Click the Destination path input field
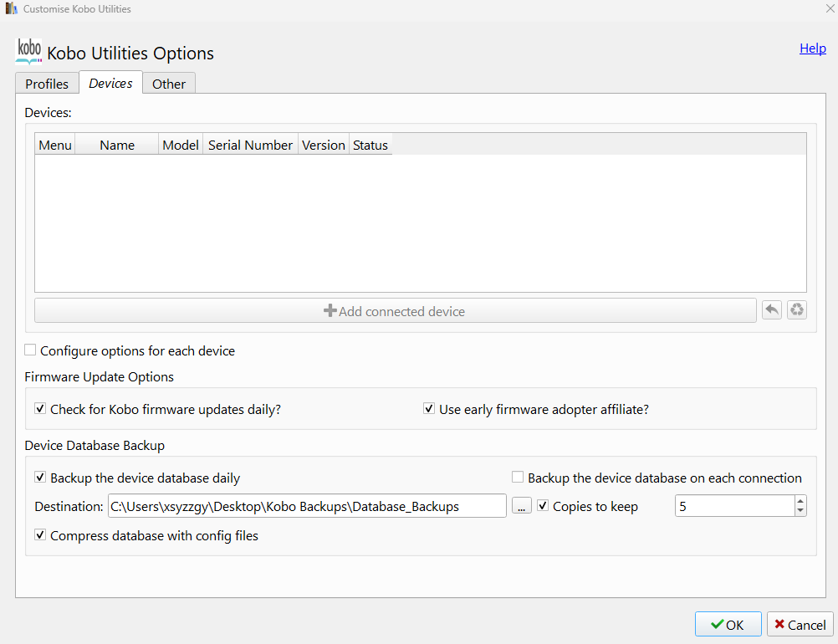This screenshot has width=838, height=644. [x=307, y=506]
